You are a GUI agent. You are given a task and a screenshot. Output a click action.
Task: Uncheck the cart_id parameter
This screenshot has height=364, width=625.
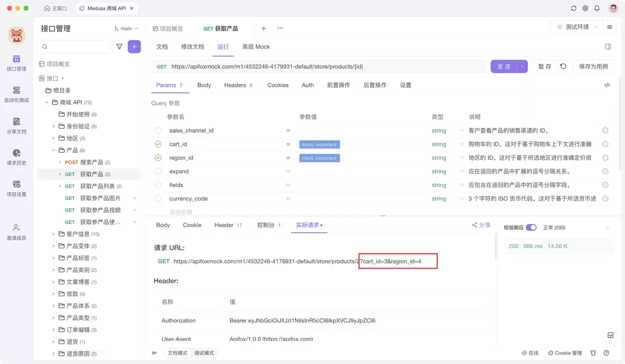[158, 144]
